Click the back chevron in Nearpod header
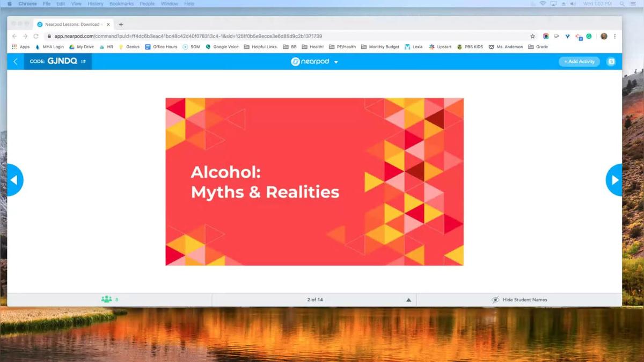 (15, 62)
